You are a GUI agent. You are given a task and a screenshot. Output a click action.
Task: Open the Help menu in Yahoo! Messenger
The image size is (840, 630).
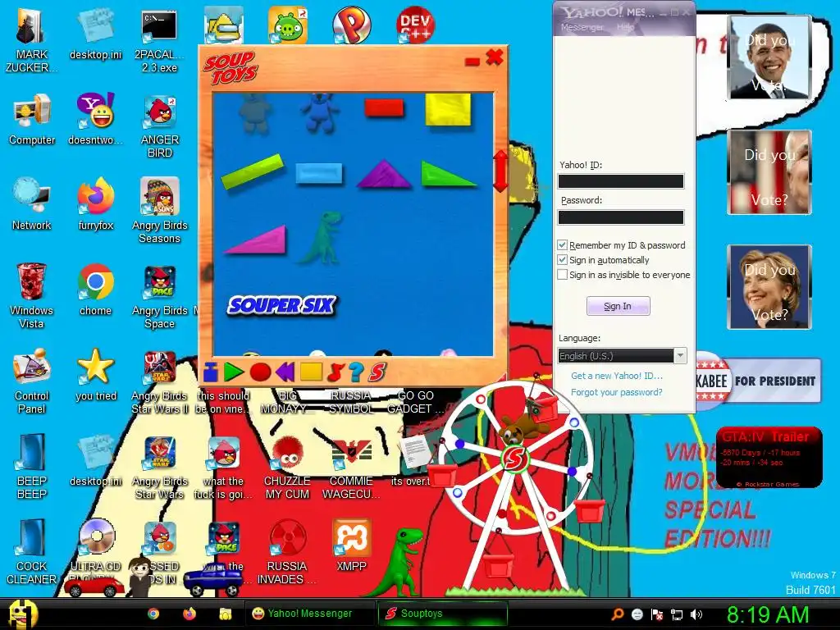point(625,27)
